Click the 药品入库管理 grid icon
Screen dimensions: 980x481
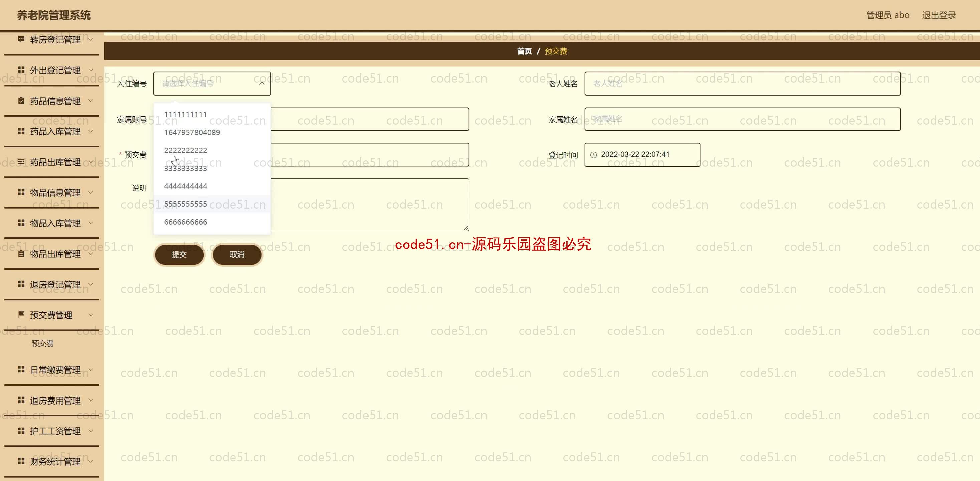[21, 131]
